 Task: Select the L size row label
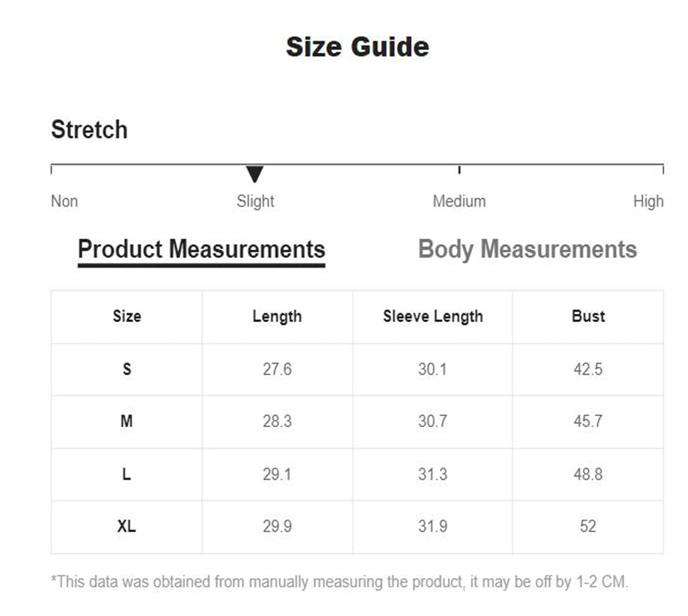[127, 474]
